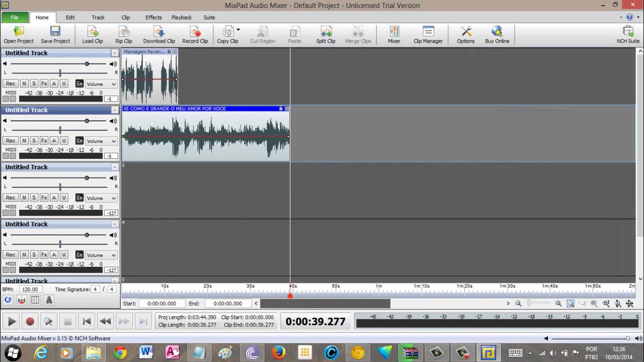Image resolution: width=644 pixels, height=362 pixels.
Task: Solo the 05 COMO E GRANDE track
Action: 34,140
